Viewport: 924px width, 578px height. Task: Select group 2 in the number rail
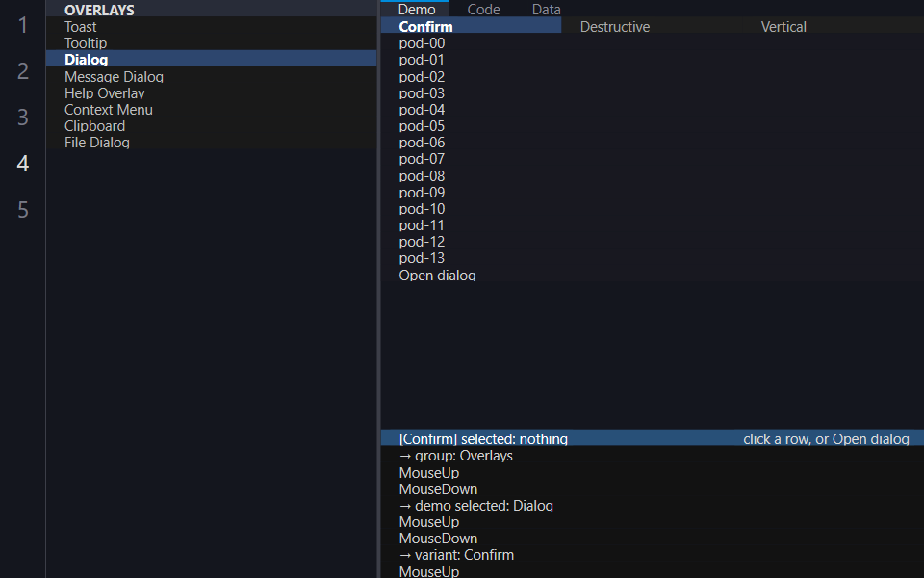[22, 70]
